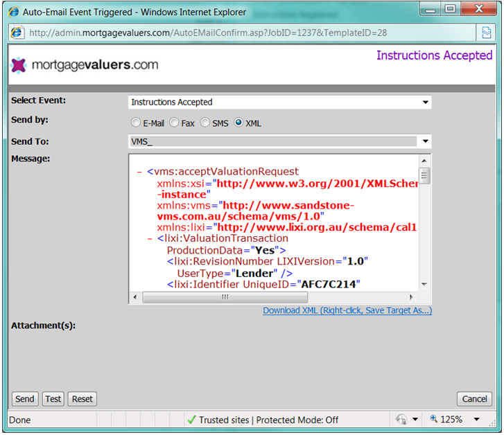The width and height of the screenshot is (504, 435).
Task: Click the message scroll down arrow
Action: (x=424, y=284)
